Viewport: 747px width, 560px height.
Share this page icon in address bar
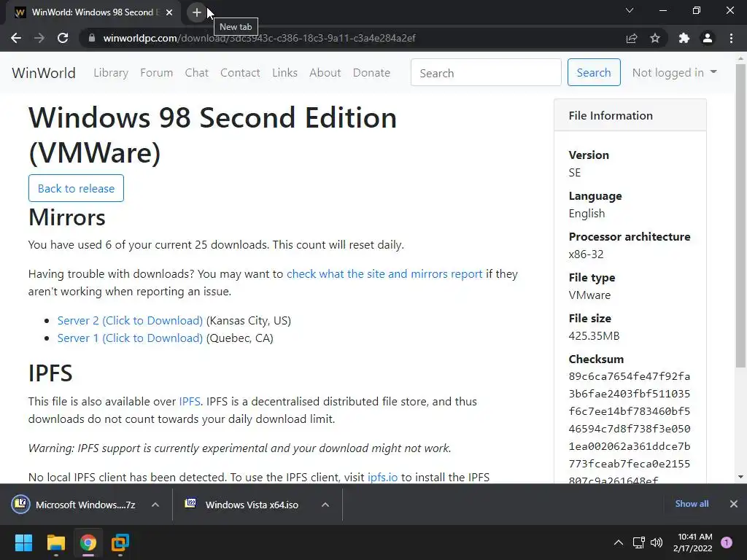(x=632, y=38)
